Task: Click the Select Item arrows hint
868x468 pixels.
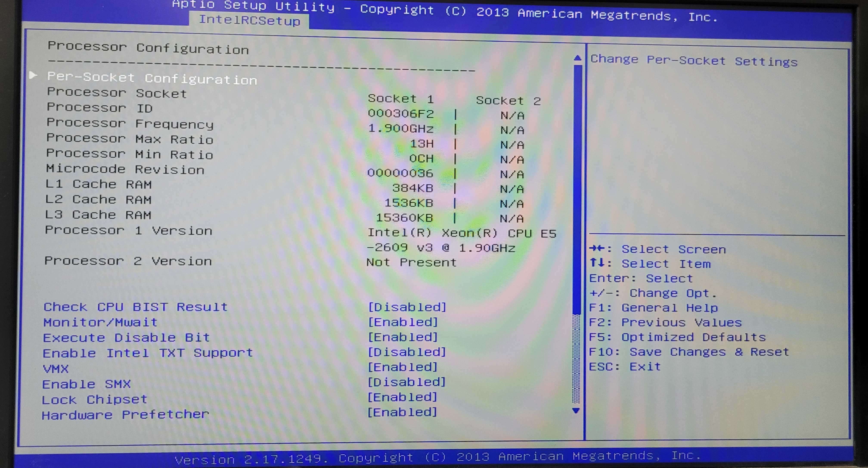Action: click(650, 263)
